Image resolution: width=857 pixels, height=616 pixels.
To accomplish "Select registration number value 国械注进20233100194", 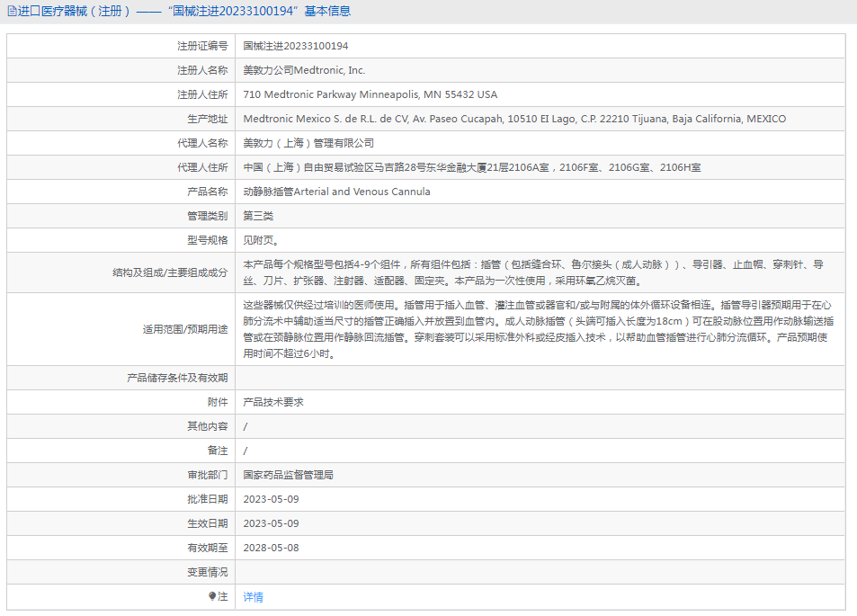I will (x=296, y=46).
